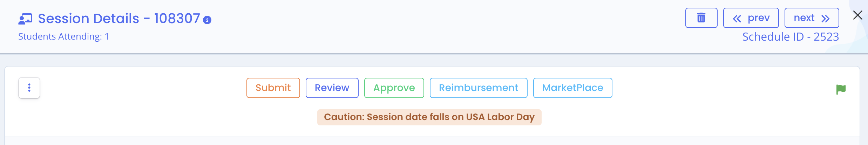Viewport: 868px width, 145px height.
Task: Open the MarketPlace option
Action: coord(572,88)
